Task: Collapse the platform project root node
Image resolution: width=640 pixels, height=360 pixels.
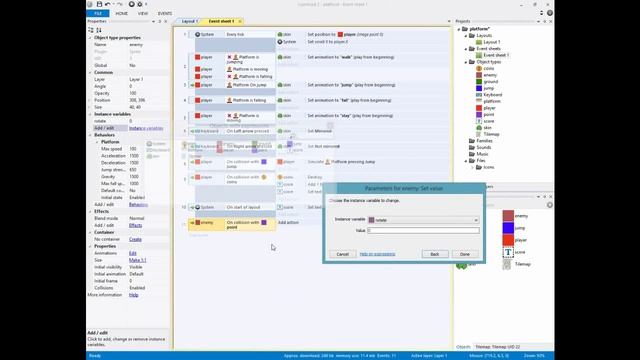Action: (x=459, y=29)
